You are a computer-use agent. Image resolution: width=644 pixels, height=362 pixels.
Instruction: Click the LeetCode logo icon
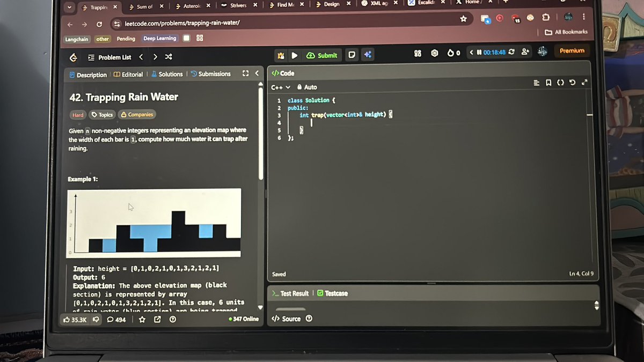73,57
